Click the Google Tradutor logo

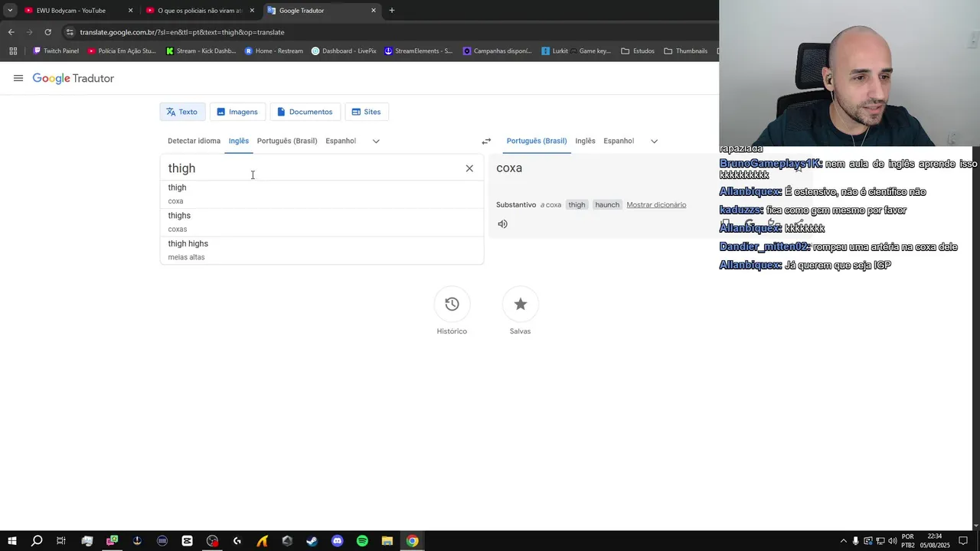tap(73, 78)
